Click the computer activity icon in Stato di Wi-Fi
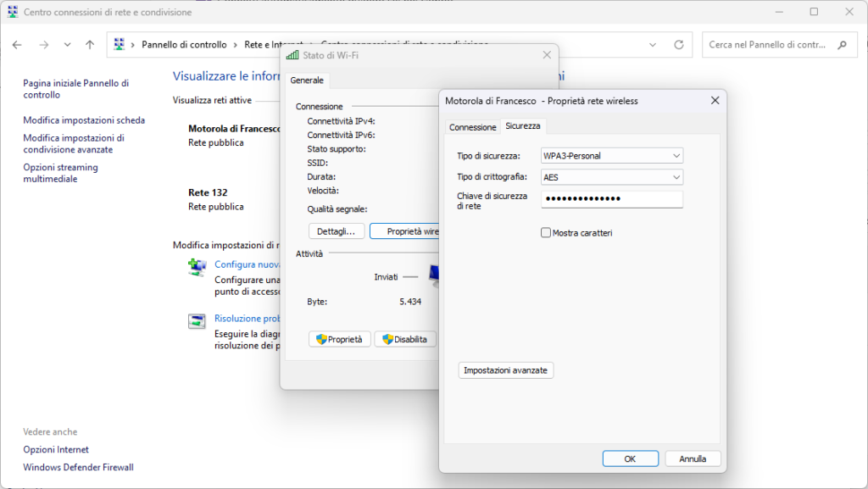This screenshot has height=489, width=868. pyautogui.click(x=435, y=275)
